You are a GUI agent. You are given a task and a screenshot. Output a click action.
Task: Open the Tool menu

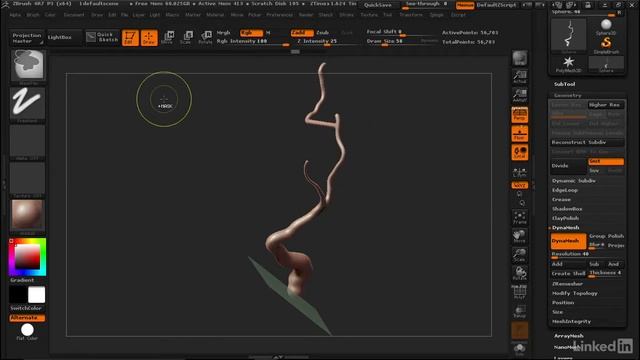(387, 15)
